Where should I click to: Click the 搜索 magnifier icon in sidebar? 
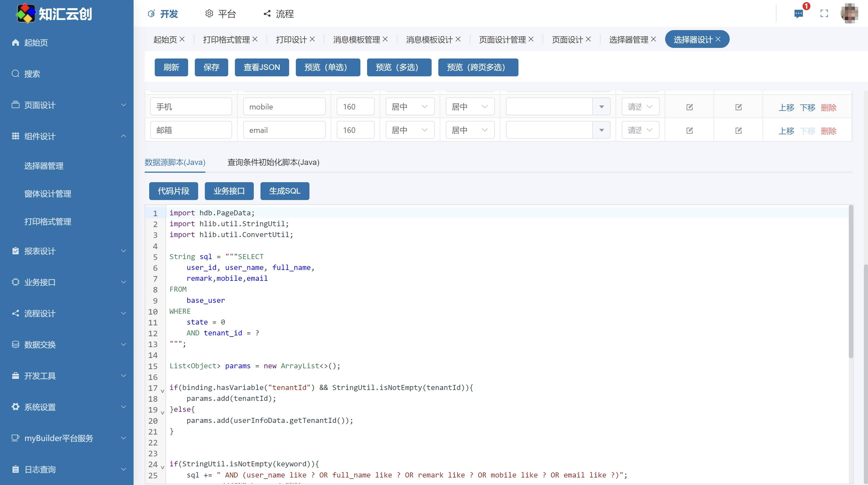pyautogui.click(x=15, y=74)
